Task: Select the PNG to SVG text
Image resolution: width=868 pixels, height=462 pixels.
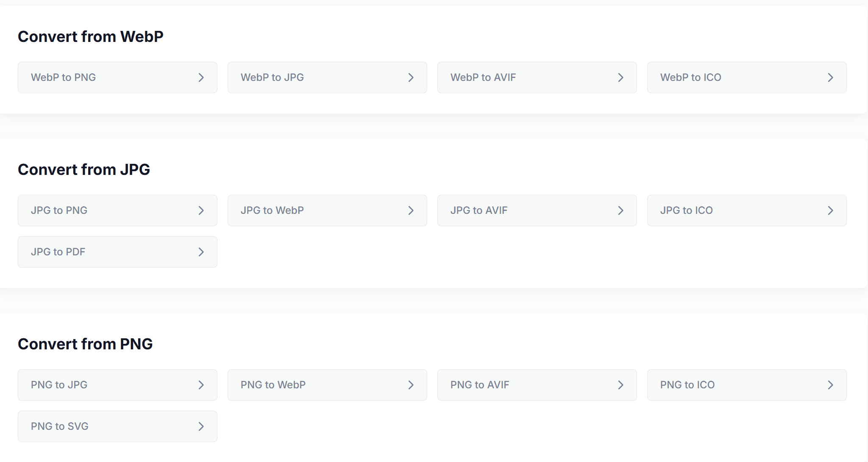Action: tap(60, 426)
